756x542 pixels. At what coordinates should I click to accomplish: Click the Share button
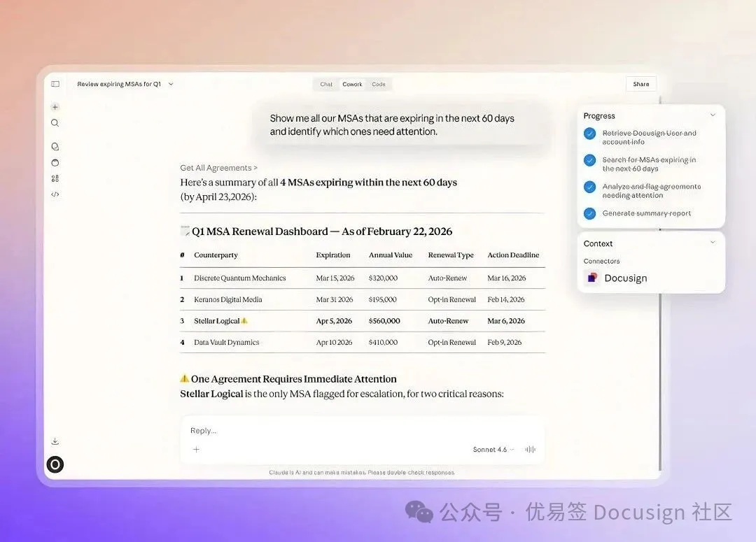tap(640, 84)
